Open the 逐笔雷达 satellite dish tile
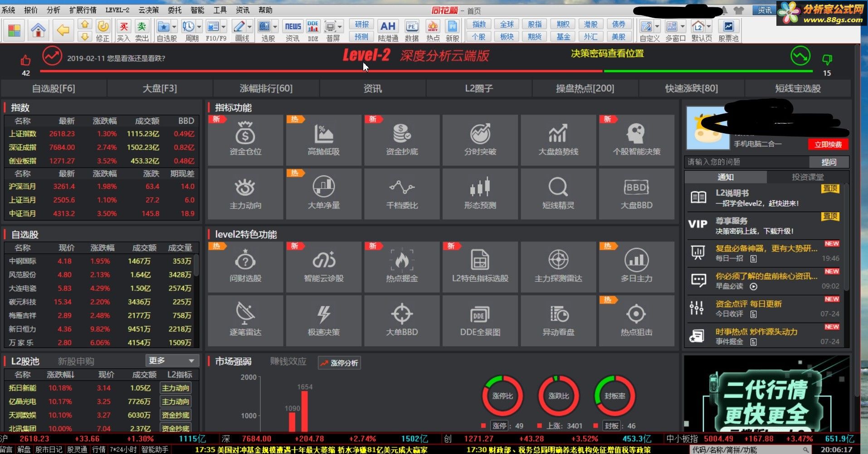Screen dimensions: 868x454 (x=245, y=321)
